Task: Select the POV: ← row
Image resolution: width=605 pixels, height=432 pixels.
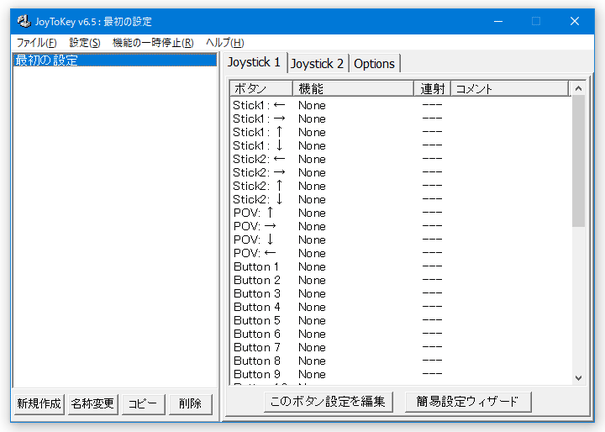Action: pos(401,253)
